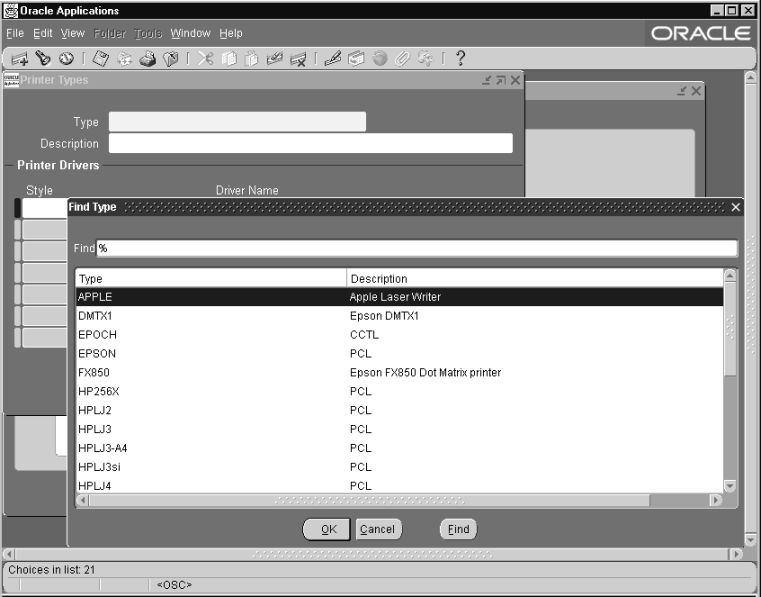Click the Cancel button in Find Type
The image size is (761, 597).
click(378, 529)
